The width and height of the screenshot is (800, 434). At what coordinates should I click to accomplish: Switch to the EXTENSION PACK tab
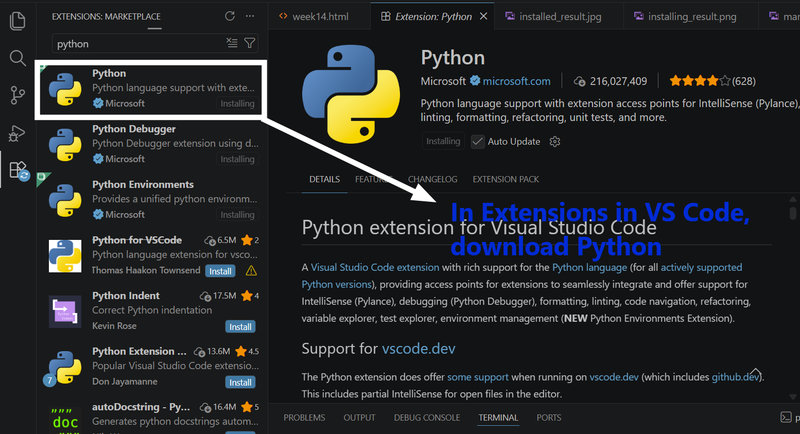pos(506,180)
